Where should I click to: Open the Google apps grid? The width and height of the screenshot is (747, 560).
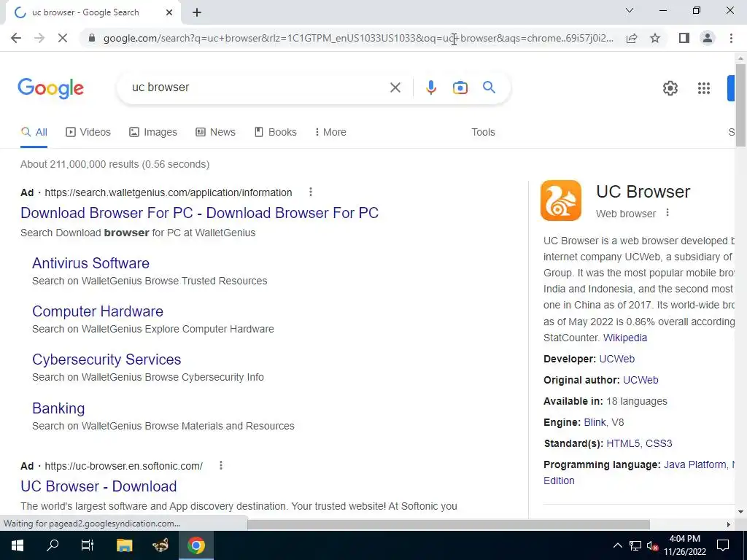[704, 88]
